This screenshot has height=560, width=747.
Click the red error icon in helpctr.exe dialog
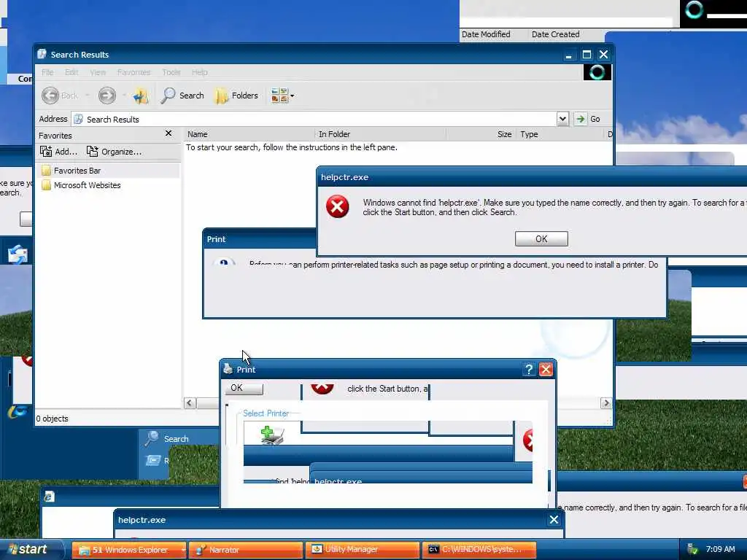(337, 206)
